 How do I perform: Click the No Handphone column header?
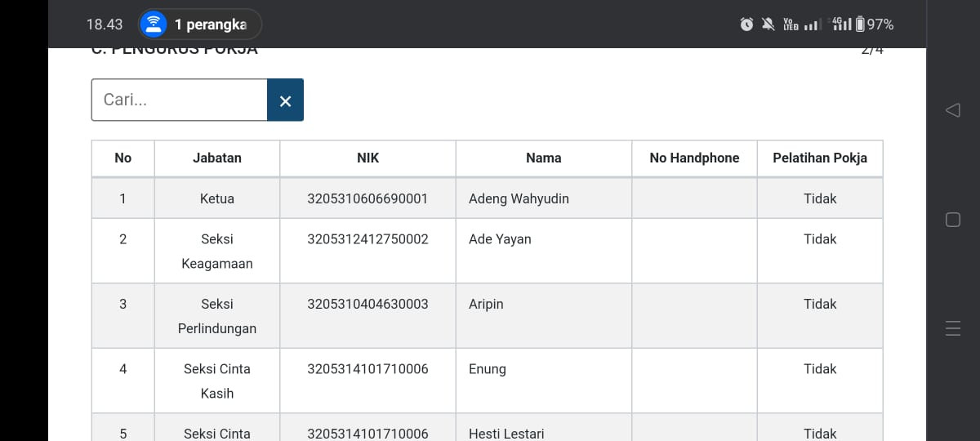694,158
